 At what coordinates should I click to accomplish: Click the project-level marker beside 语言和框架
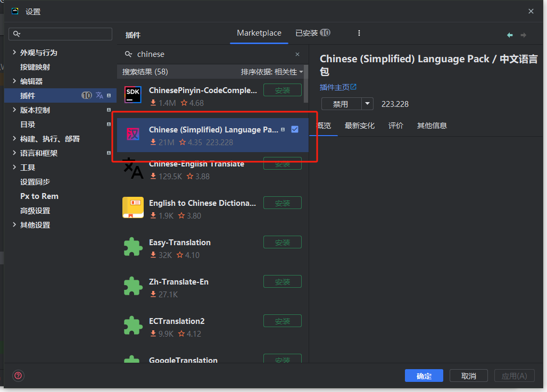[109, 153]
